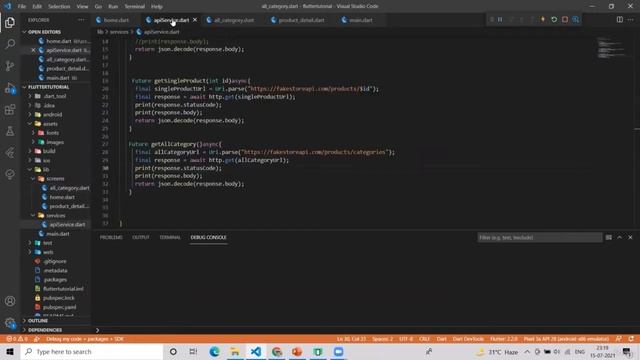Show the Output panel tab

[x=141, y=237]
